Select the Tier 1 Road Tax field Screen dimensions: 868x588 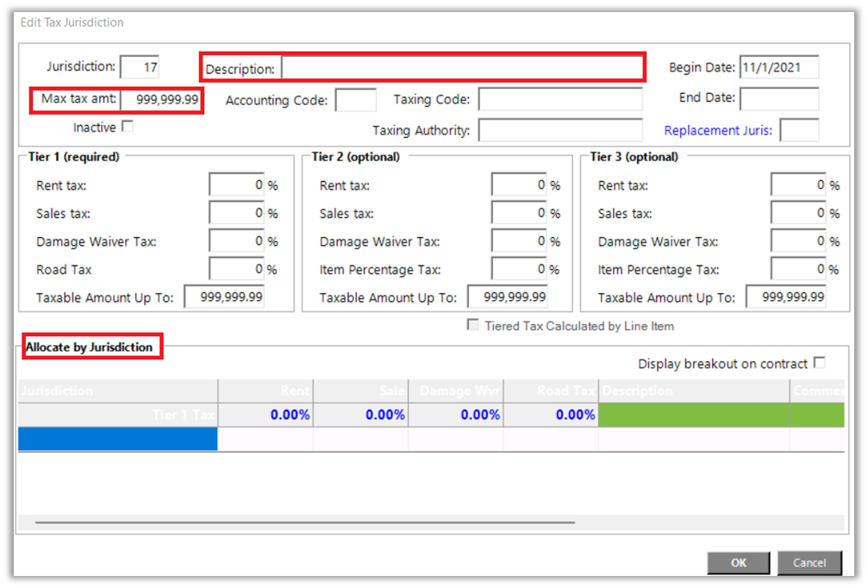click(236, 270)
